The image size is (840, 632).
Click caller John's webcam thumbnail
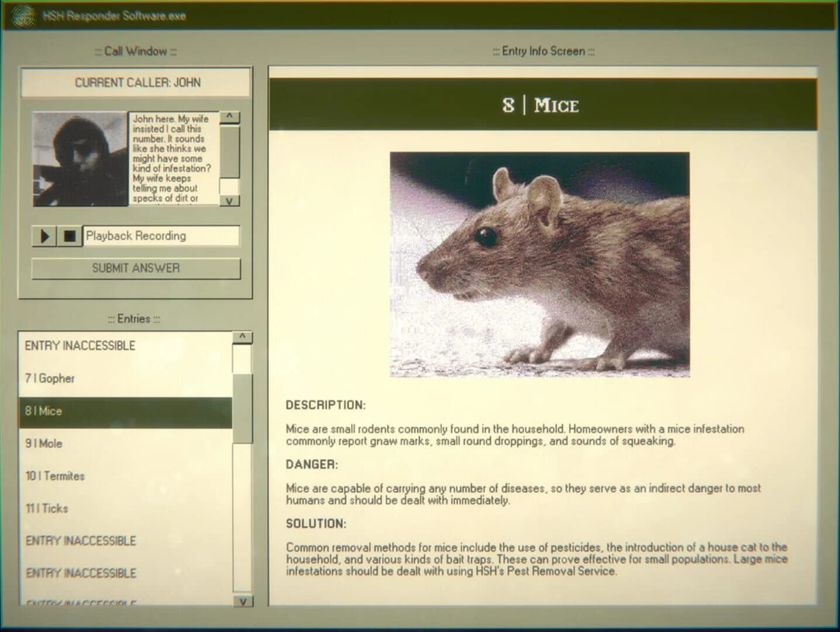click(x=80, y=158)
